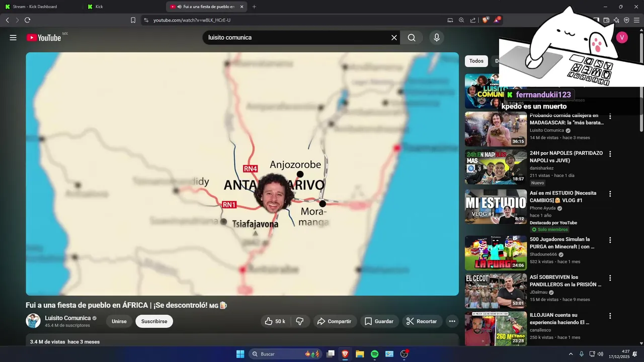Share the video with Compartir
Screen dimensions: 644x362
point(335,321)
